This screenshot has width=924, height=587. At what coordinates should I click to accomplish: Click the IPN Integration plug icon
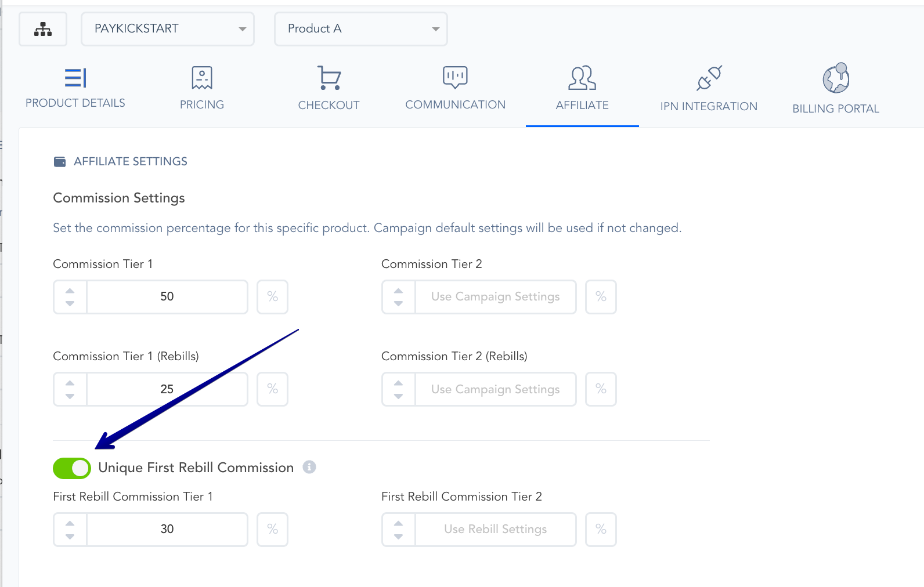point(709,78)
